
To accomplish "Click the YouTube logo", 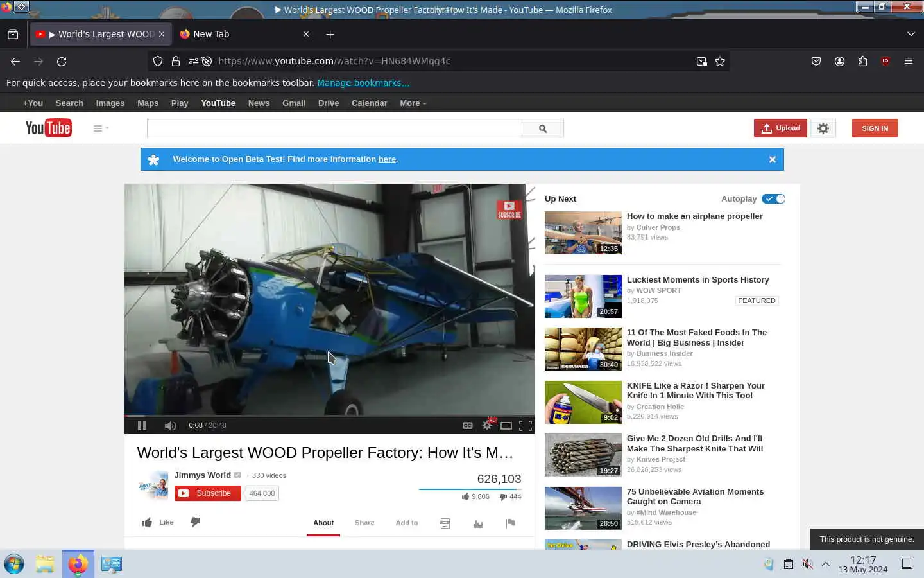I will (x=48, y=128).
